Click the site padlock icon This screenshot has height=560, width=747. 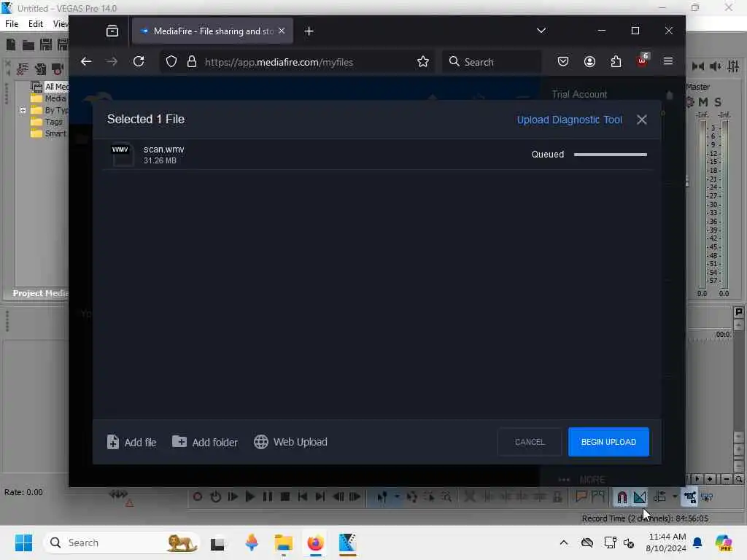(192, 62)
